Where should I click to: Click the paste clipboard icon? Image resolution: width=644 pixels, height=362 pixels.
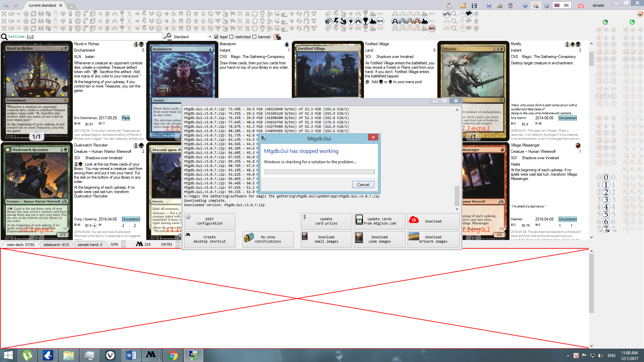[449, 5]
